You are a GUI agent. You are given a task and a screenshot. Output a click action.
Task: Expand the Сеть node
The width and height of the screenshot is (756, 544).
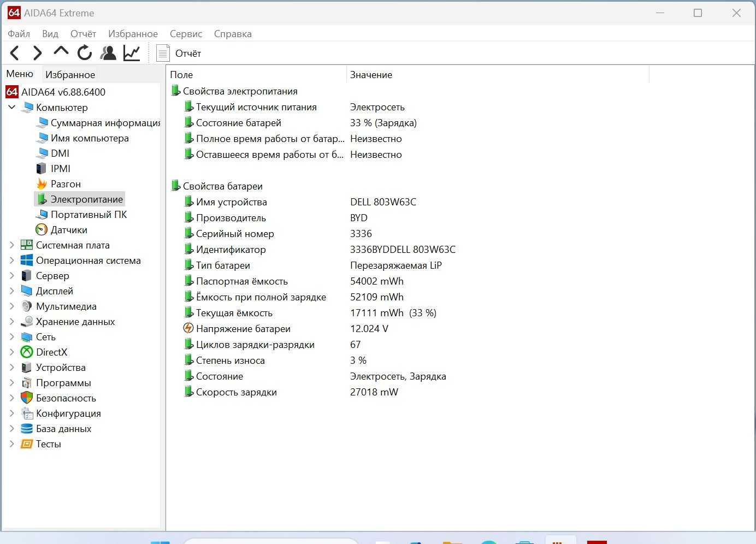11,337
